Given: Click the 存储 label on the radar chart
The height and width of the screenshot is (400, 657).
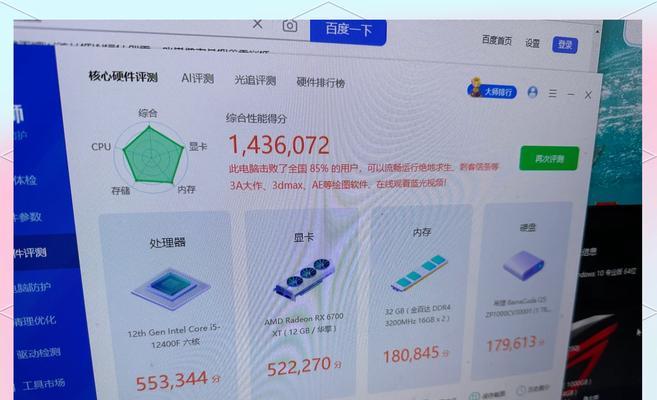Looking at the screenshot, I should (121, 191).
